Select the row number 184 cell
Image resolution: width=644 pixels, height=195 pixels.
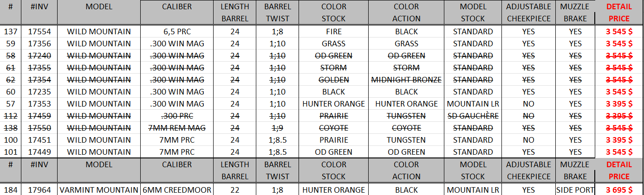point(11,189)
